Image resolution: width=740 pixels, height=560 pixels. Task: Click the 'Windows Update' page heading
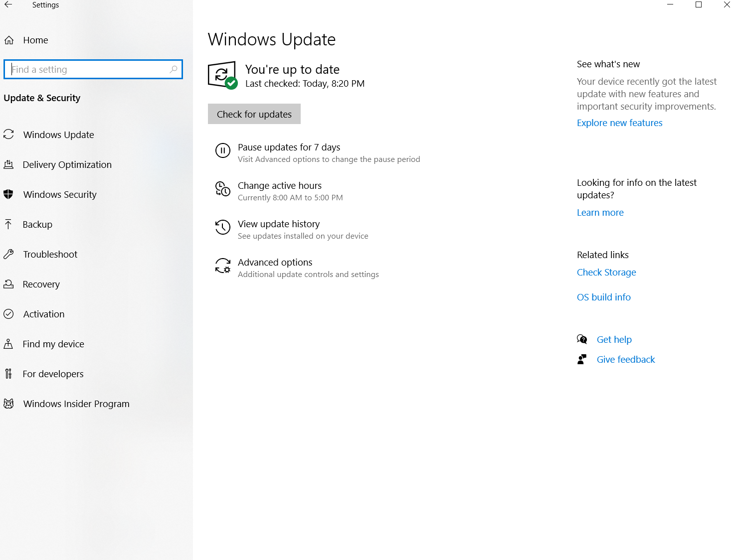coord(272,39)
